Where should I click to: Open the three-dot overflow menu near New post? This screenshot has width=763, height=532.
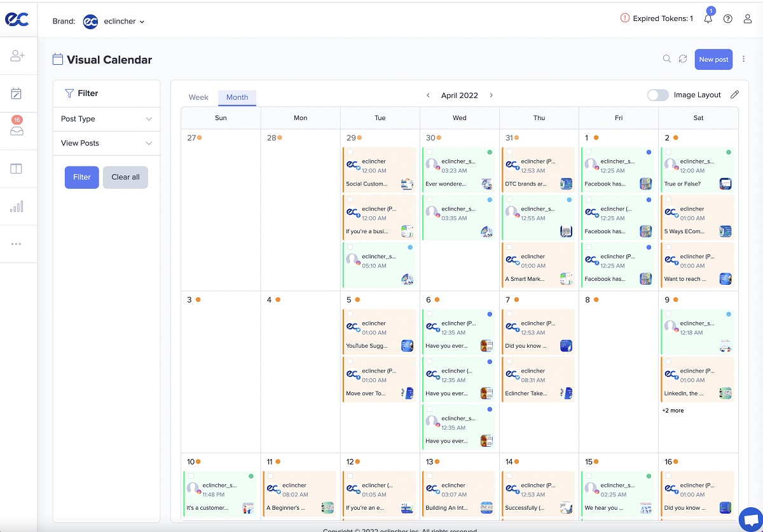pyautogui.click(x=743, y=58)
